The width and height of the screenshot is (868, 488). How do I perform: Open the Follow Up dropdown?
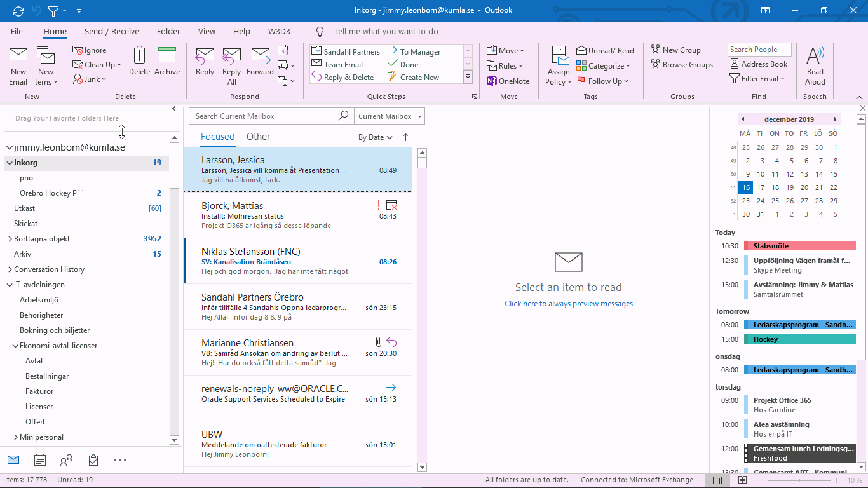pyautogui.click(x=602, y=81)
